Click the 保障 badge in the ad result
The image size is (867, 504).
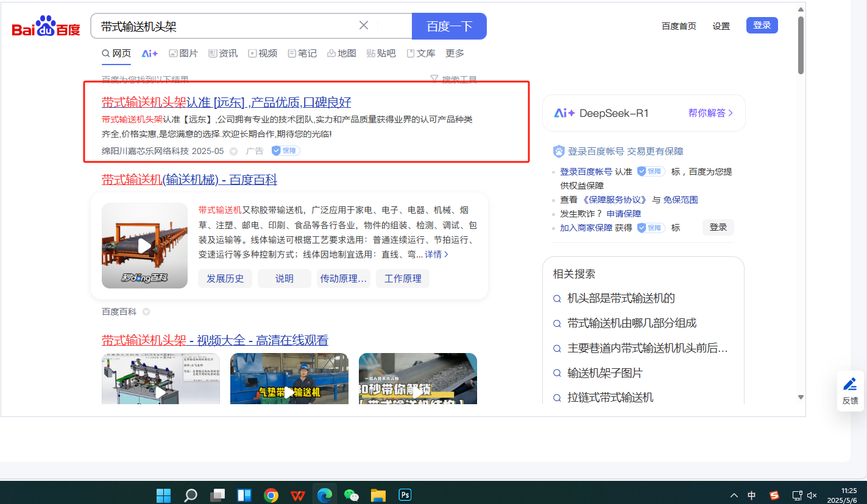(x=286, y=150)
